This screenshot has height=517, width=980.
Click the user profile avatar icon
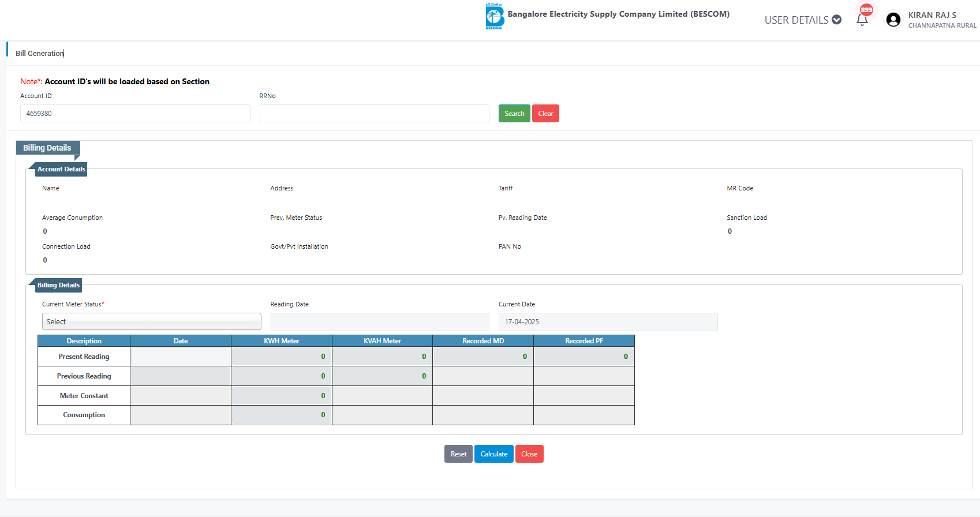[x=893, y=20]
